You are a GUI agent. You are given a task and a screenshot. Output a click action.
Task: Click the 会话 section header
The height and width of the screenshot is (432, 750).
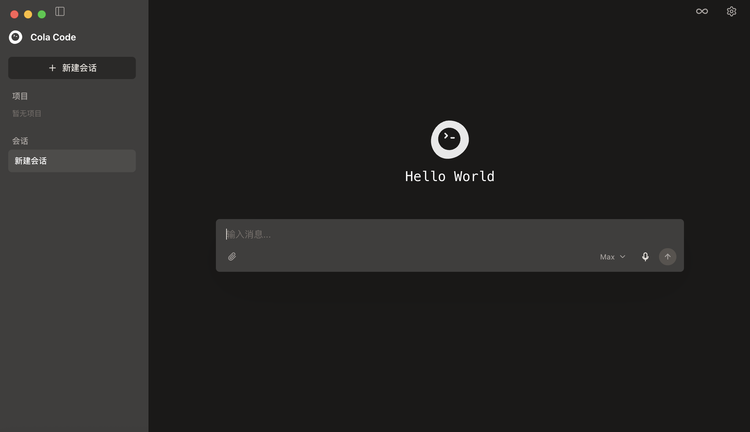(x=20, y=141)
